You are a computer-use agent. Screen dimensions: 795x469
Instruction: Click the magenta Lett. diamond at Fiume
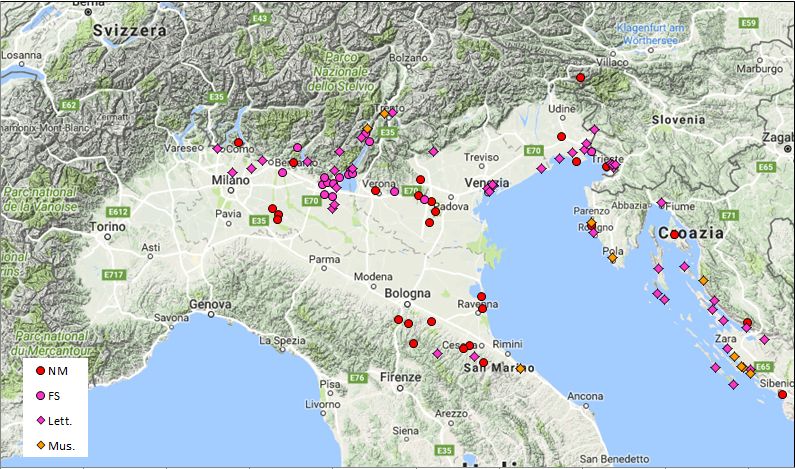coord(661,203)
